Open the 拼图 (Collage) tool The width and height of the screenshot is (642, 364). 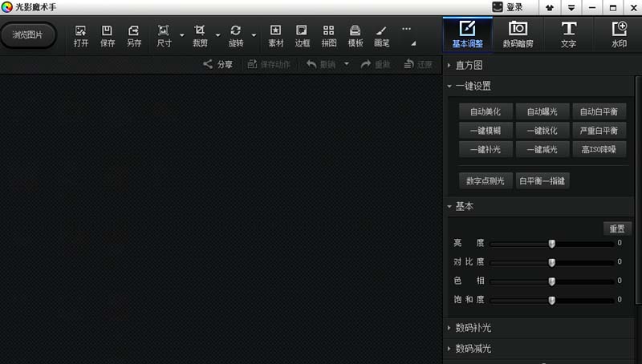(x=329, y=35)
